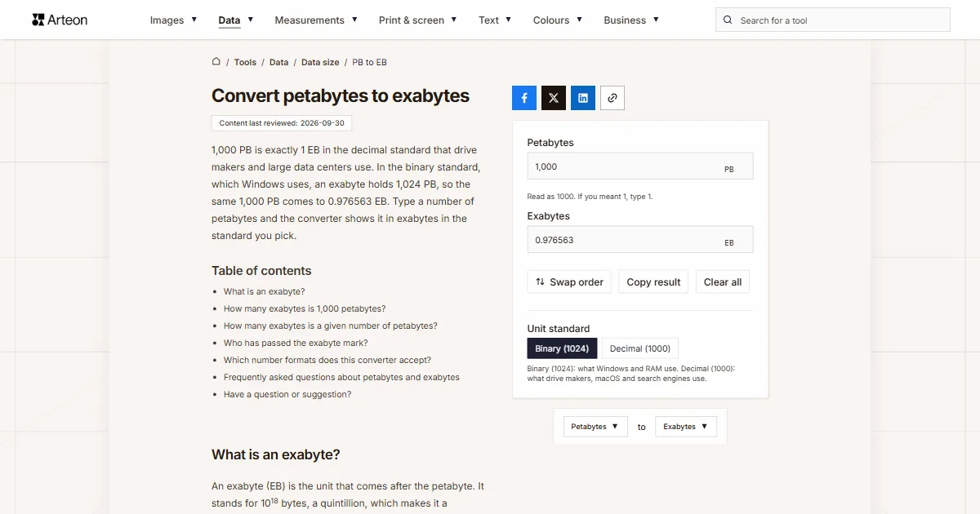
Task: Open the Data menu
Action: (236, 20)
